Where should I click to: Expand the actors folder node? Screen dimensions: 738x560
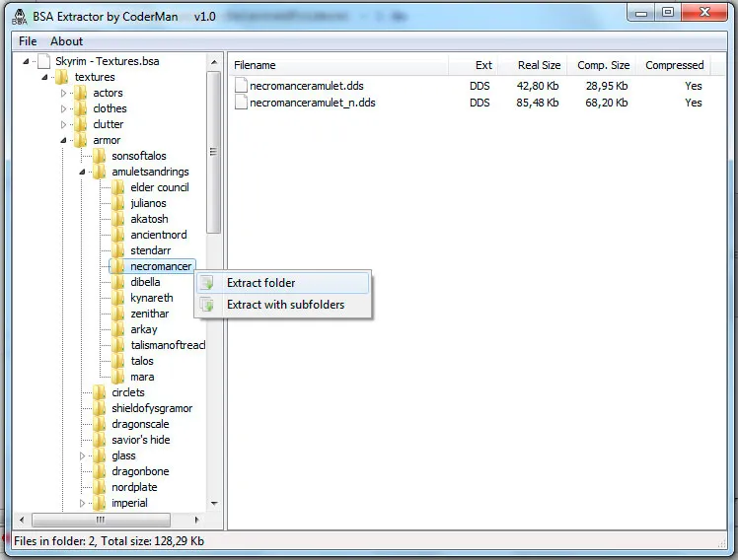[x=64, y=93]
